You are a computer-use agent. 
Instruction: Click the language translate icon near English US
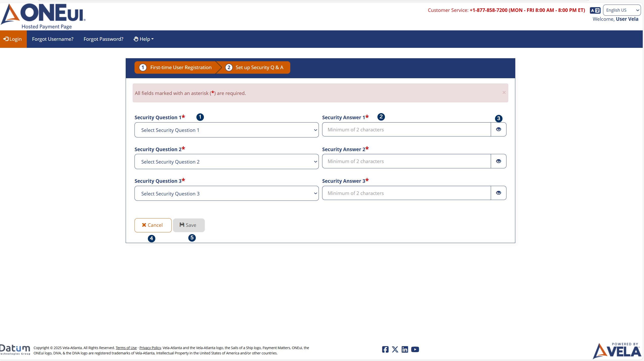click(x=595, y=10)
